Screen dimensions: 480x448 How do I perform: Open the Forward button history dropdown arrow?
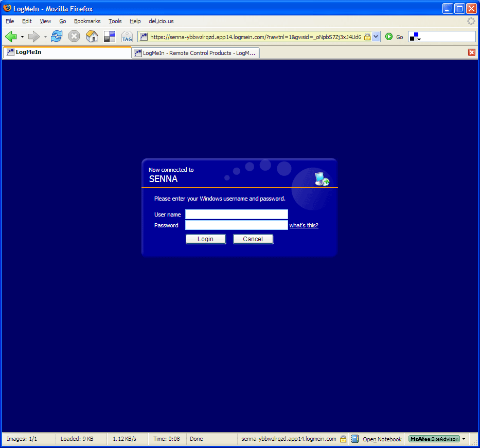(45, 37)
